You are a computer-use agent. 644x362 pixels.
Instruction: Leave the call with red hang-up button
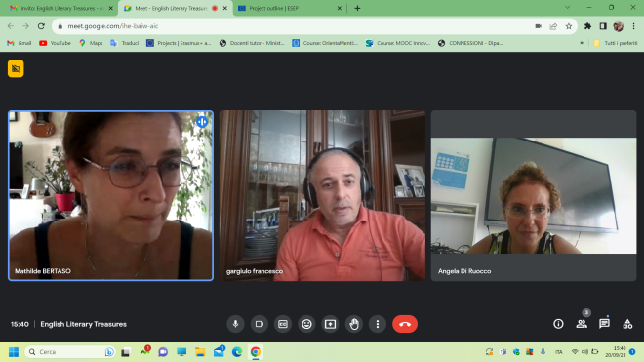click(405, 324)
